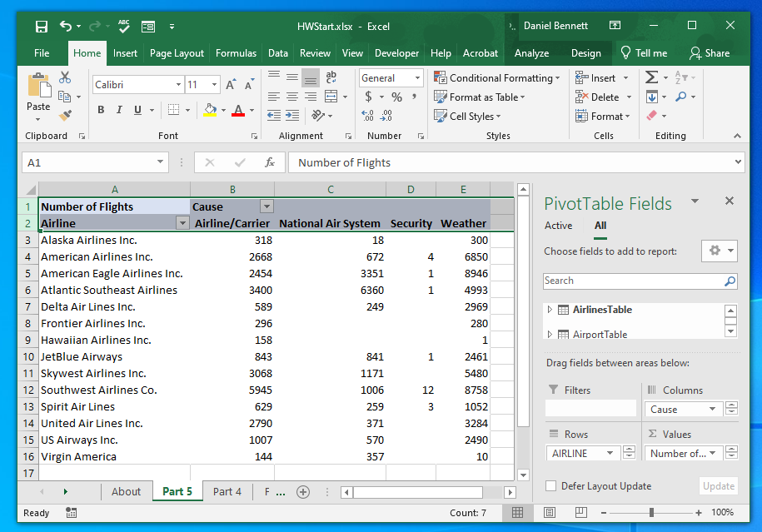Click the Active link in PivotTable Fields

(558, 226)
